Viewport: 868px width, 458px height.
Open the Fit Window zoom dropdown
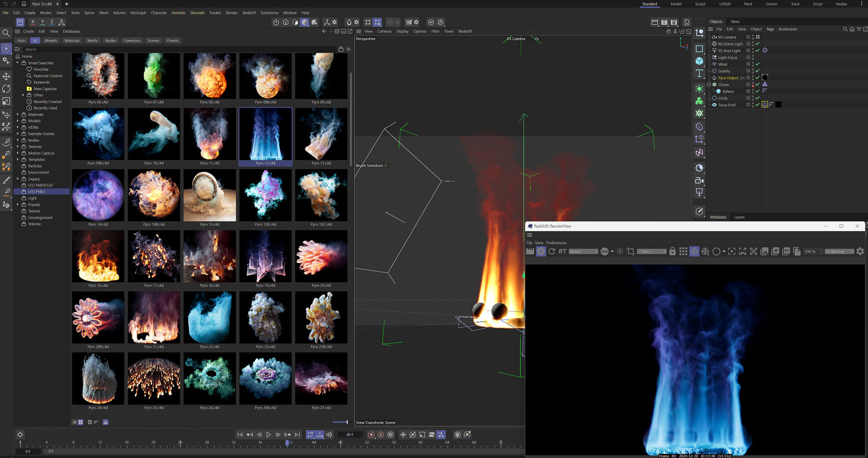[839, 252]
